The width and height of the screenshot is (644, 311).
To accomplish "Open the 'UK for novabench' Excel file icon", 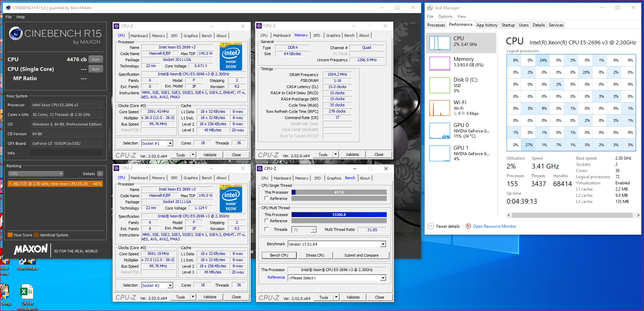I will pyautogui.click(x=27, y=292).
